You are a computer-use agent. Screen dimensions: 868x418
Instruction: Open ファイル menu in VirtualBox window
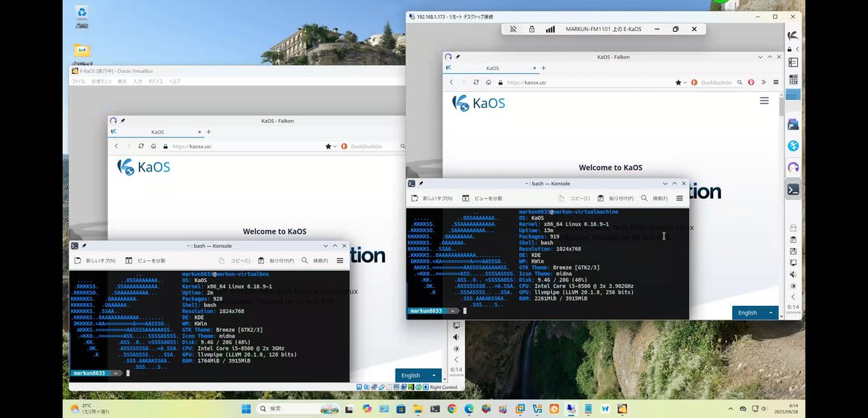77,82
